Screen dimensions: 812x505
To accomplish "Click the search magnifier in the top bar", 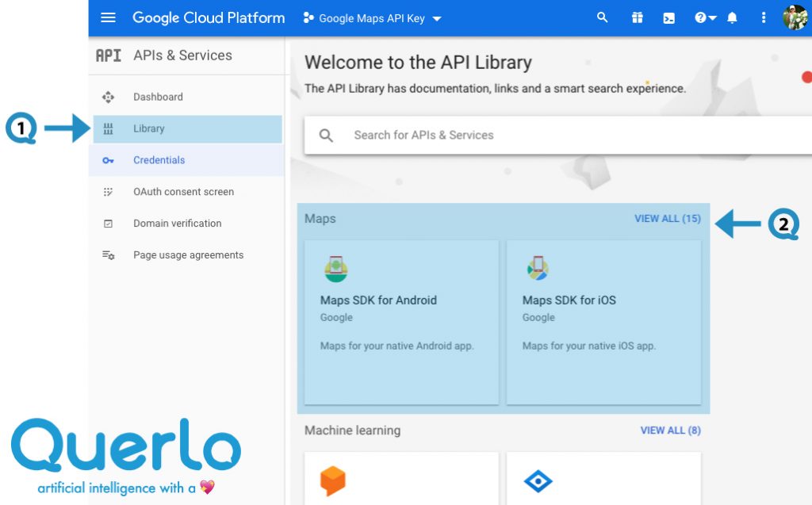I will click(603, 17).
